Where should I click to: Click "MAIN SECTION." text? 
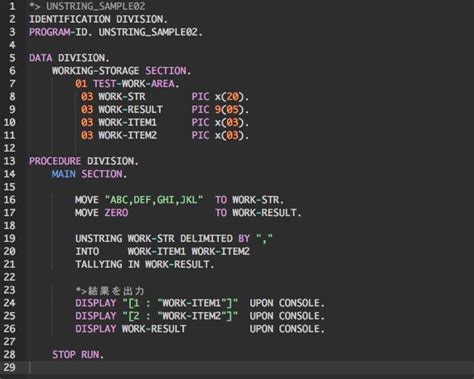(x=89, y=174)
